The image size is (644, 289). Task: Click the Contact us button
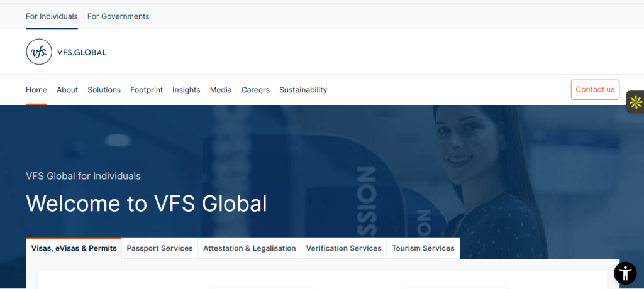595,89
